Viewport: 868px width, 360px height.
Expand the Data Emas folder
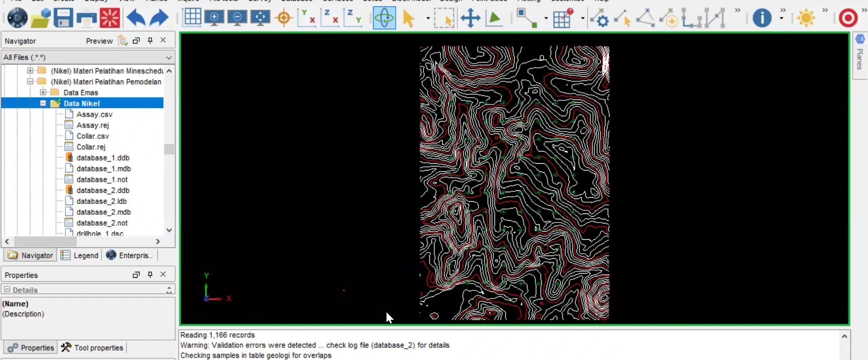[x=43, y=92]
